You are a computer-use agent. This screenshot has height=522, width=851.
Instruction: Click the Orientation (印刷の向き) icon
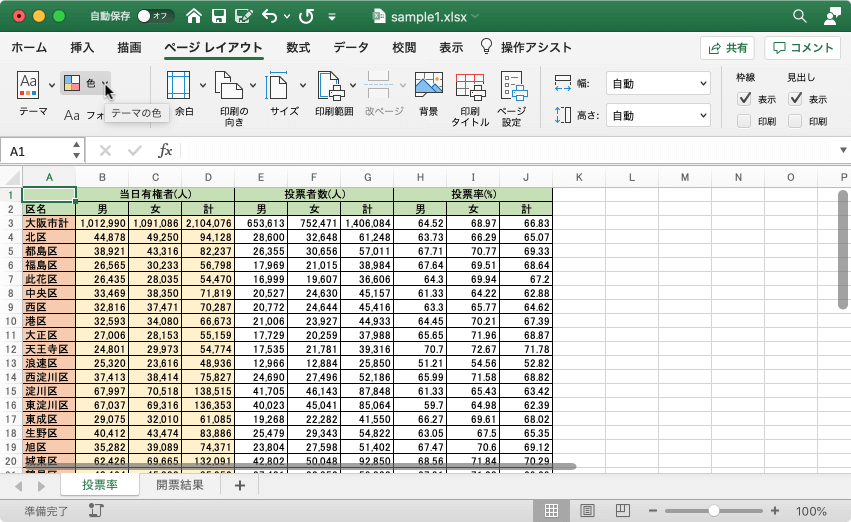[x=228, y=85]
